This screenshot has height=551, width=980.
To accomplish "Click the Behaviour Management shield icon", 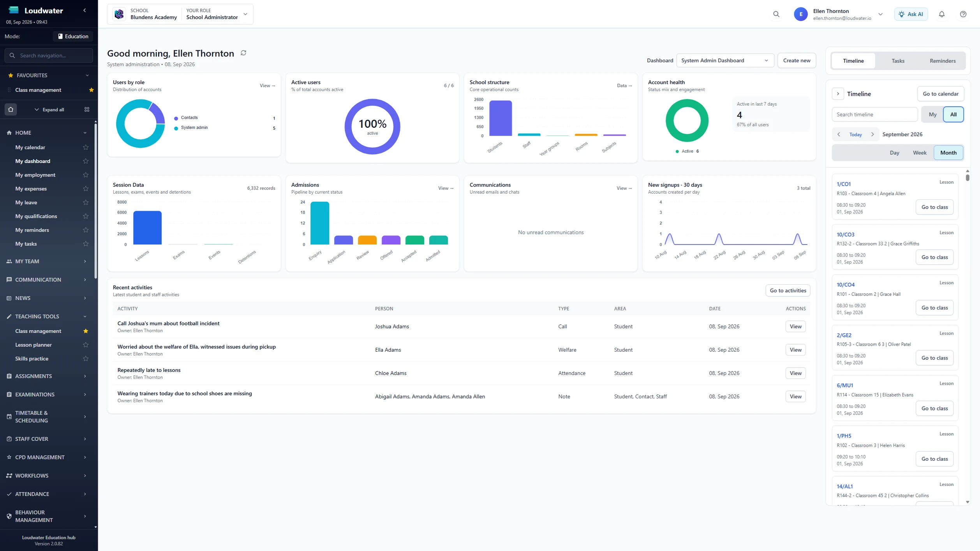I will 9,516.
